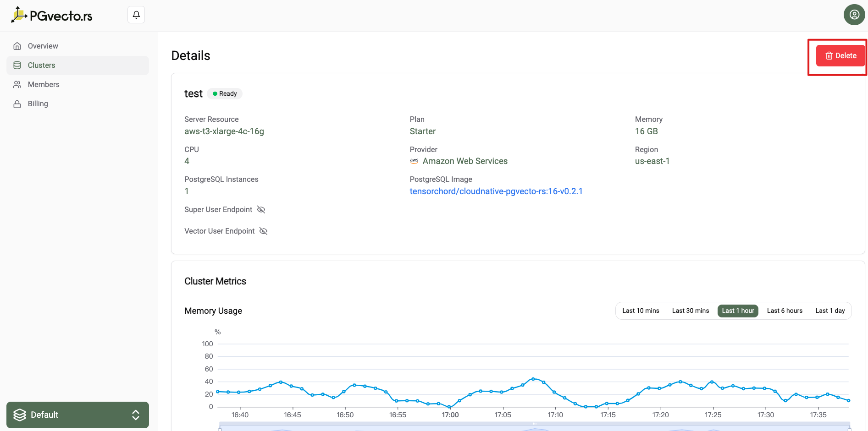Click the Ready status badge
This screenshot has width=868, height=431.
click(225, 93)
